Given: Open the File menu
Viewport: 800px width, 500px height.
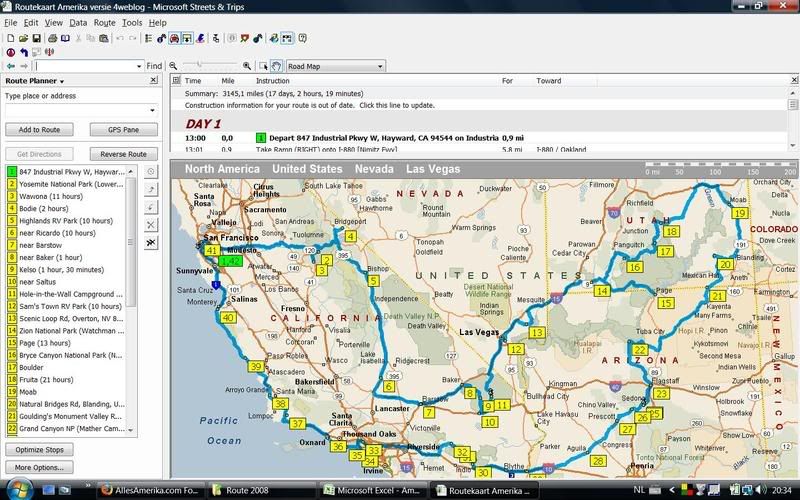Looking at the screenshot, I should [x=11, y=23].
